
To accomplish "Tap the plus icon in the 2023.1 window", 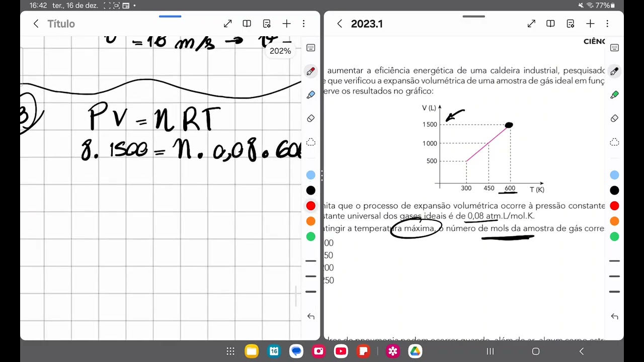I will coord(590,24).
